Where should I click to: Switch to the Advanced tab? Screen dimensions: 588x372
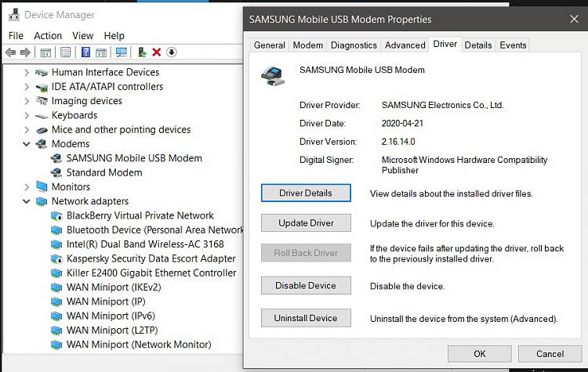(x=405, y=45)
